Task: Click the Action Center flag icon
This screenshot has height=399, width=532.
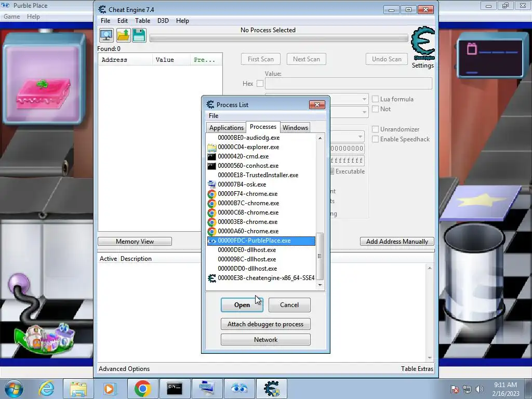Action: pyautogui.click(x=455, y=389)
